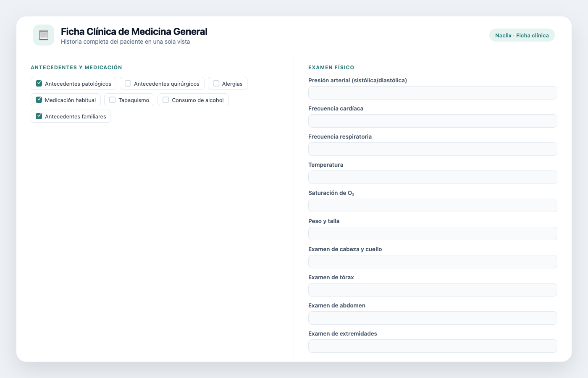Click the Peso y talla field
Image resolution: width=588 pixels, height=378 pixels.
click(x=433, y=234)
